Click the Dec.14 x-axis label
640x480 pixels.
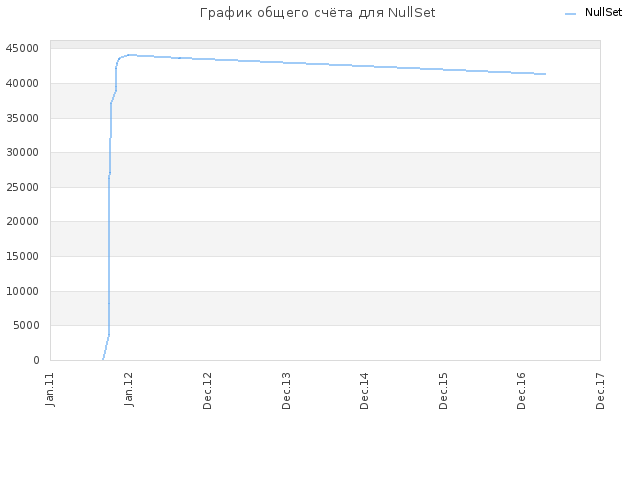click(364, 391)
